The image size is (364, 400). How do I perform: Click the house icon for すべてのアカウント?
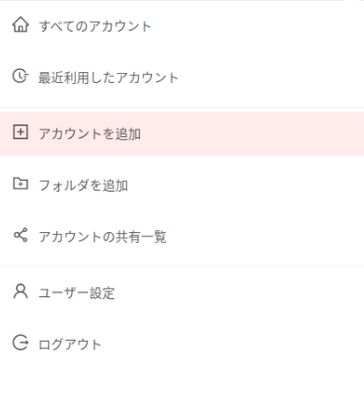(x=20, y=25)
